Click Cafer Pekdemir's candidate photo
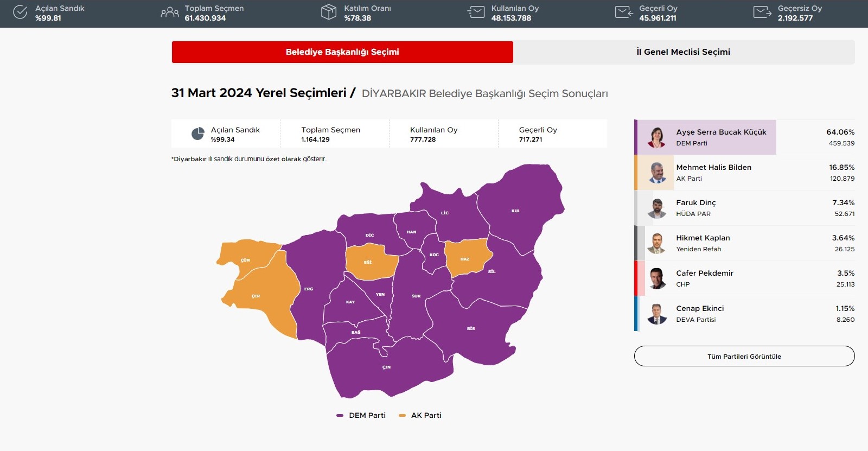Screen dimensions: 868x451 click(657, 278)
